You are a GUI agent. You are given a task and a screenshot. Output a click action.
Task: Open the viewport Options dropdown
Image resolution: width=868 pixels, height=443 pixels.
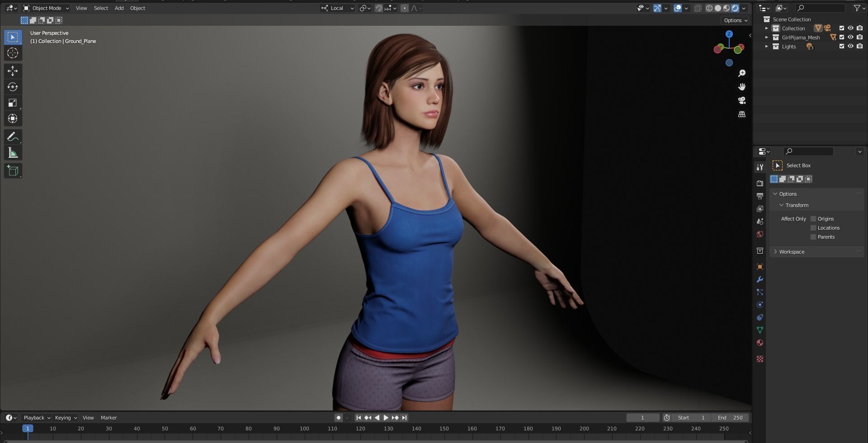[736, 20]
